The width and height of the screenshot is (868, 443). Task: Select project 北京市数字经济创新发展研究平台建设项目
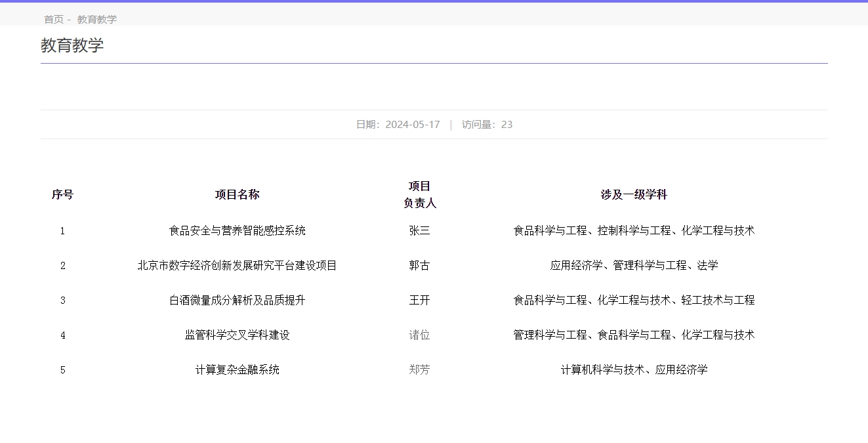point(237,266)
